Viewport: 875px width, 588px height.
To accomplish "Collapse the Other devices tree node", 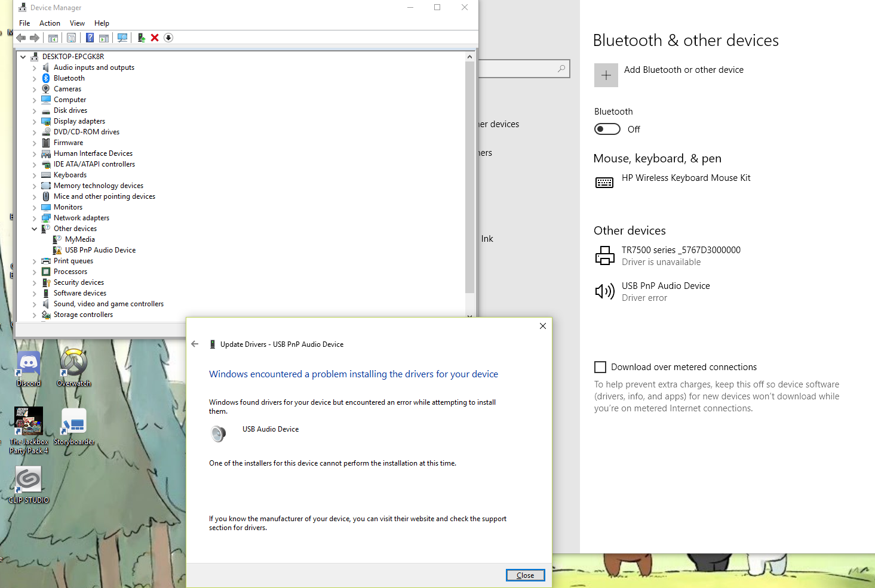I will tap(34, 229).
